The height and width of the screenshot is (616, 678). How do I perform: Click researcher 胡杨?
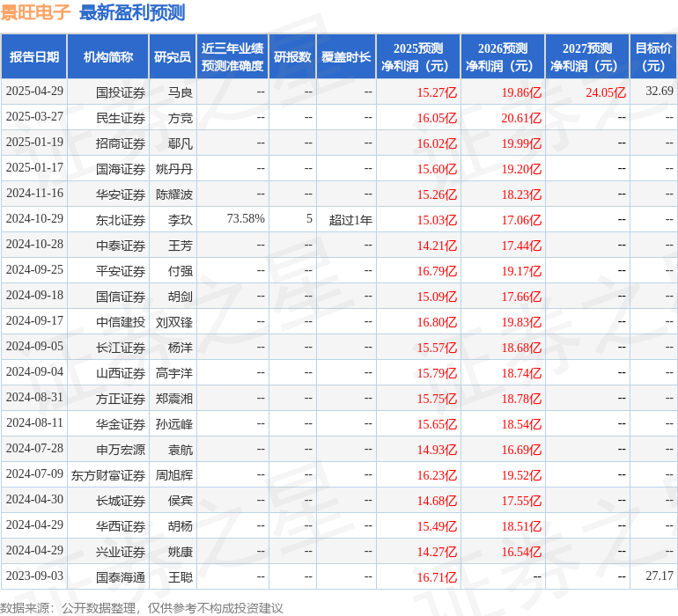181,526
